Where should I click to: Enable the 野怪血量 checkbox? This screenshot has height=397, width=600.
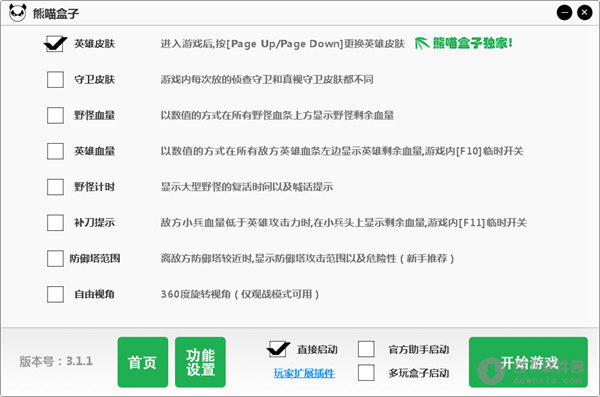[55, 115]
